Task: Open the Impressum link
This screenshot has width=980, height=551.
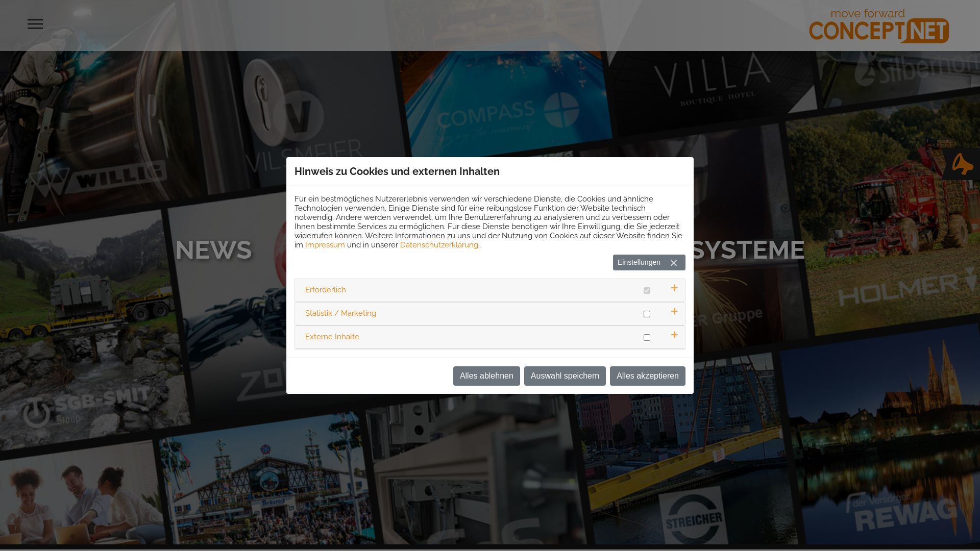Action: click(325, 245)
